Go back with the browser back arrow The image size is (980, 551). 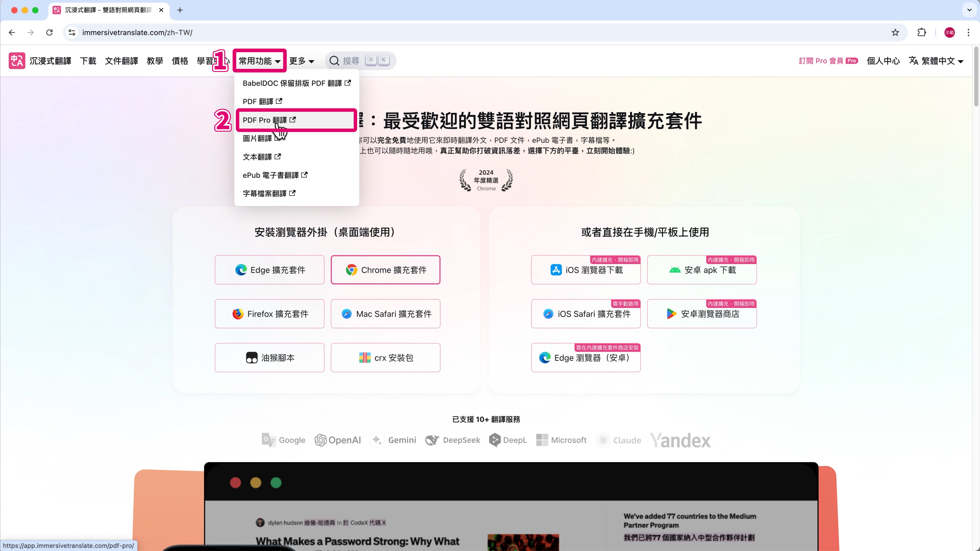[x=12, y=33]
